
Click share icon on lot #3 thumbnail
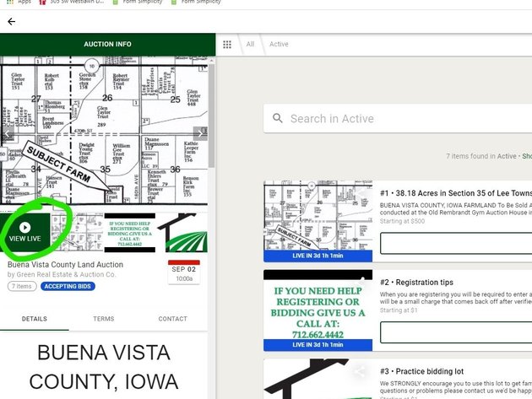coord(359,370)
